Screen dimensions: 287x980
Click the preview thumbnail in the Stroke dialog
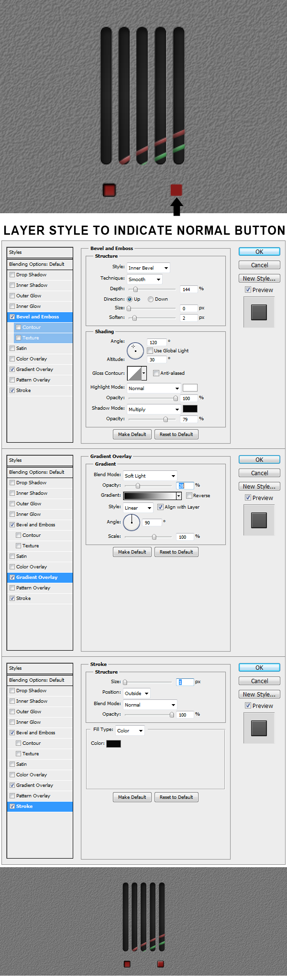coord(259,728)
